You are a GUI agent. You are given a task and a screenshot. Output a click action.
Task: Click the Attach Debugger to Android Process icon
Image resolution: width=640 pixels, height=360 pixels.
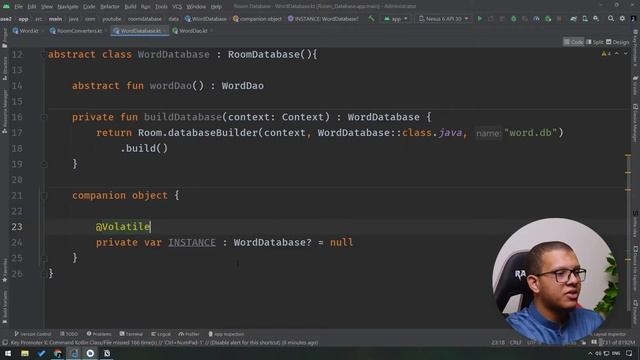click(548, 19)
